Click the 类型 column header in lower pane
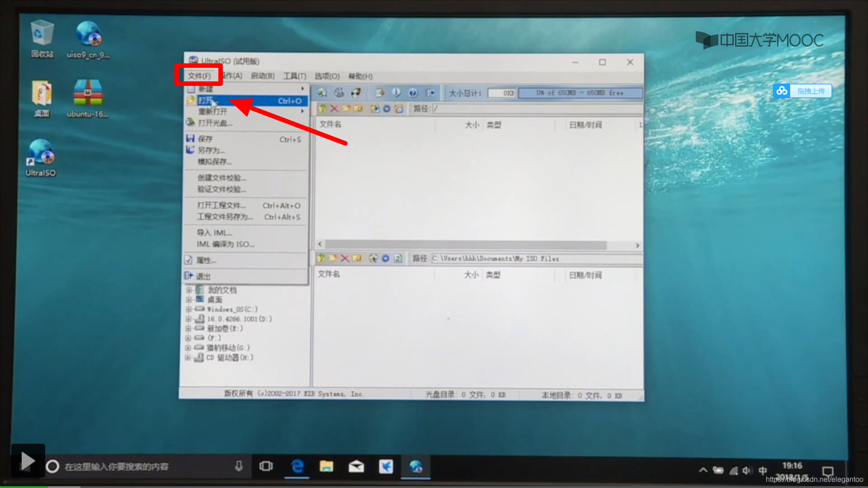The width and height of the screenshot is (868, 488). click(493, 275)
